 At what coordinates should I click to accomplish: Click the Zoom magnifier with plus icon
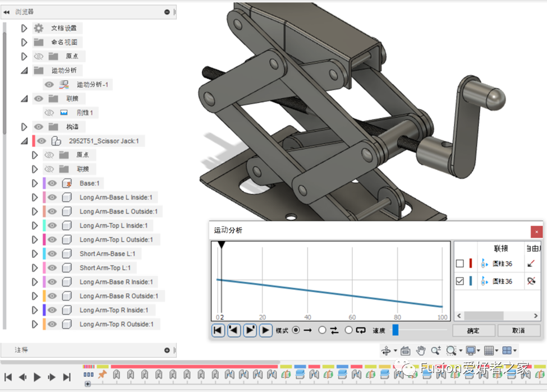(x=436, y=351)
